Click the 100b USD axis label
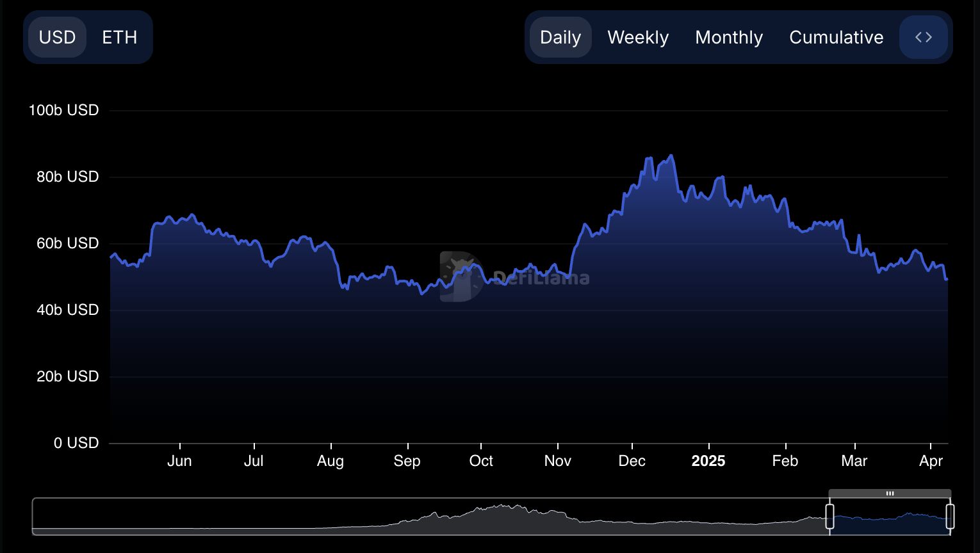This screenshot has width=980, height=553. [64, 109]
